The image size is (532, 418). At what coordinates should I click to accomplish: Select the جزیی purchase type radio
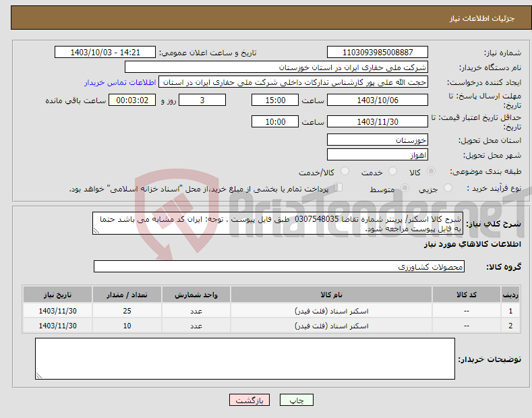[x=448, y=188]
